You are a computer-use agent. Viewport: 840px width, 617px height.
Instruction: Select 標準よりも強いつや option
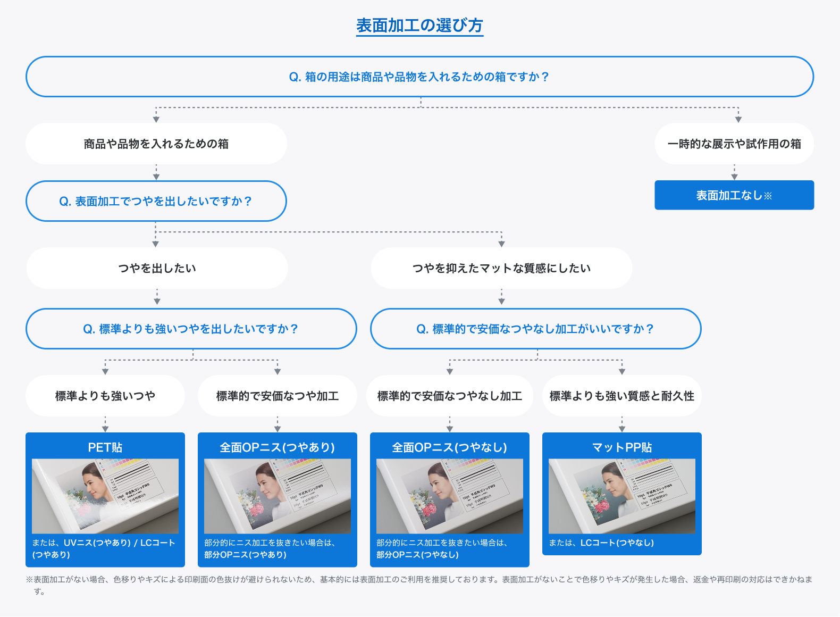[x=105, y=396]
